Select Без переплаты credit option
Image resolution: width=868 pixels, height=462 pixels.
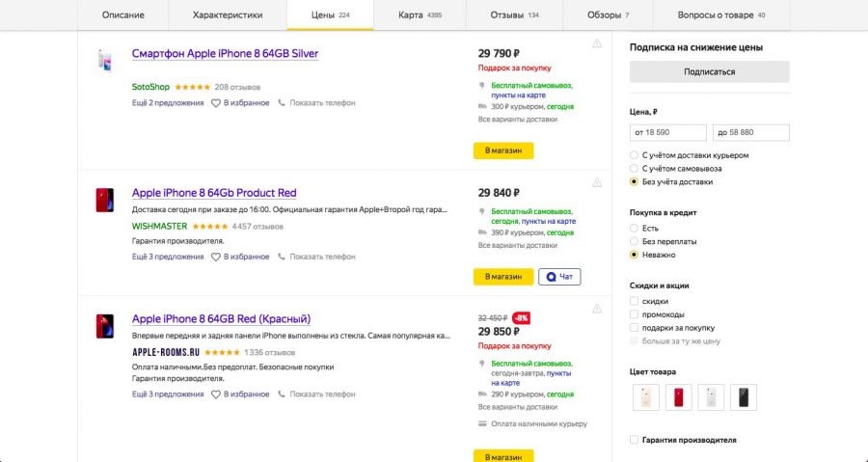[634, 242]
